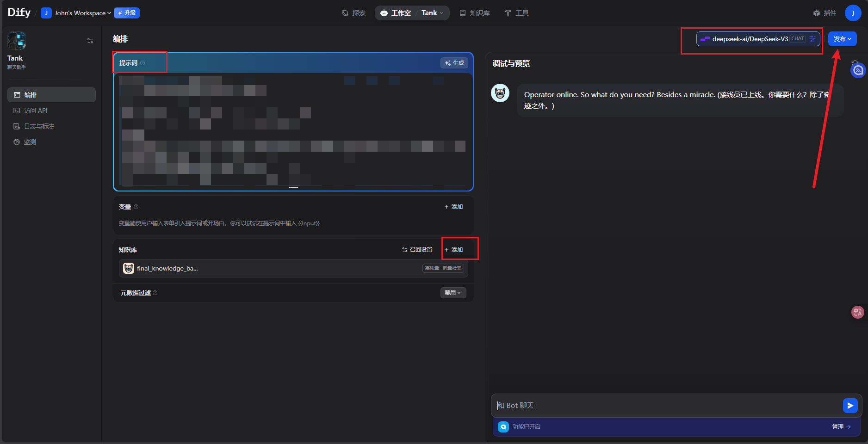Click the Tank app avatar icon in sidebar
The height and width of the screenshot is (444, 868).
[17, 41]
